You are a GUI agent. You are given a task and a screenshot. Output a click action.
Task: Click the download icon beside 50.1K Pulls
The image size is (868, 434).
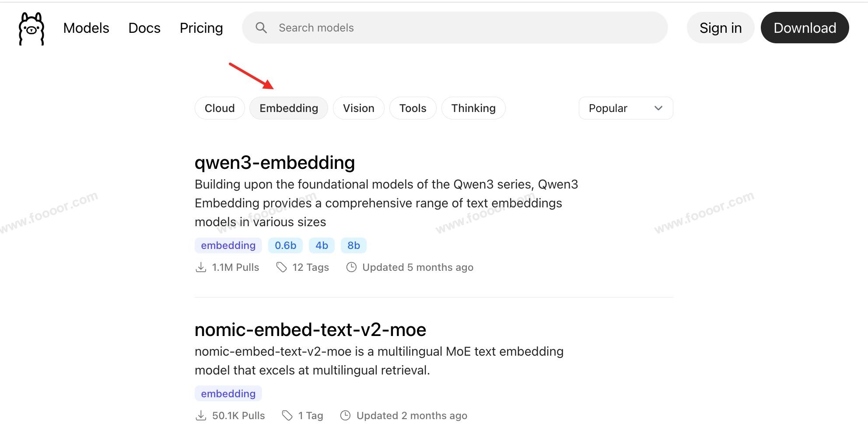click(x=201, y=416)
